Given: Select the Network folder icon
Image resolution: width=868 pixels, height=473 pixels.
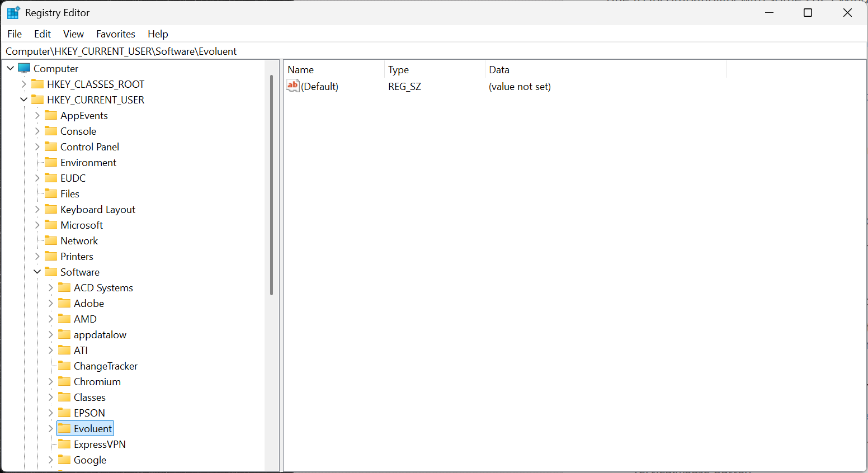Looking at the screenshot, I should 51,240.
